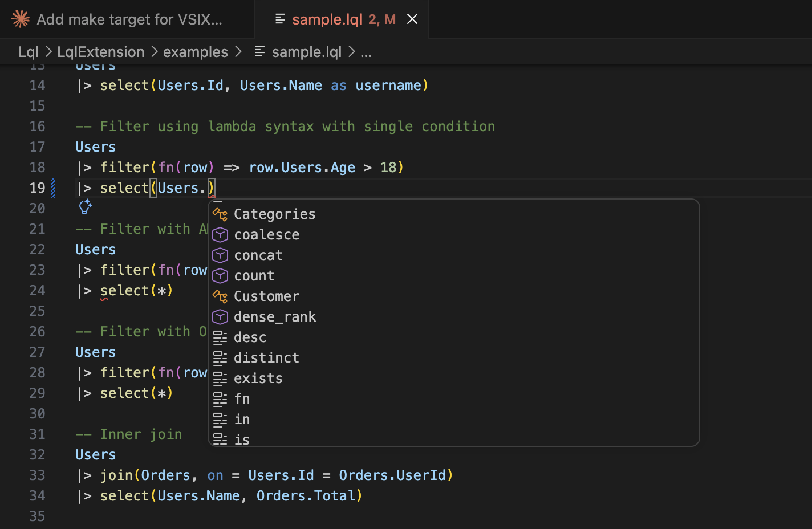Image resolution: width=812 pixels, height=529 pixels.
Task: Click the number 18 in the filter expression
Action: 388,168
